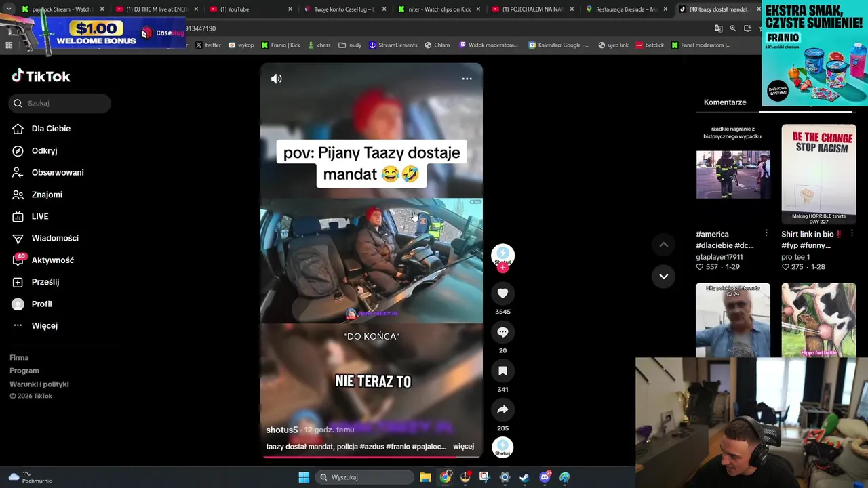Screen dimensions: 868x488
Task: Open Prześlij upload page
Action: click(45, 282)
